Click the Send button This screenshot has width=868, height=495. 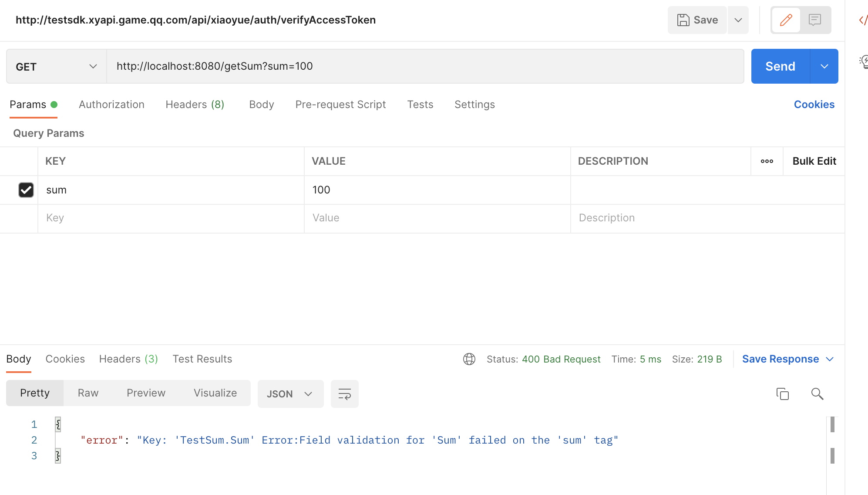pyautogui.click(x=780, y=66)
